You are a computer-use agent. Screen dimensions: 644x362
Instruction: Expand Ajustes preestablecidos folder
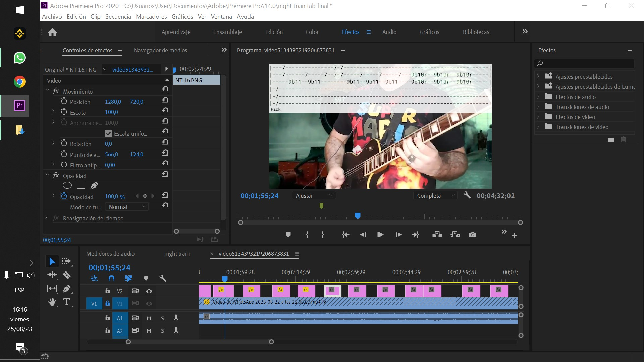point(538,76)
